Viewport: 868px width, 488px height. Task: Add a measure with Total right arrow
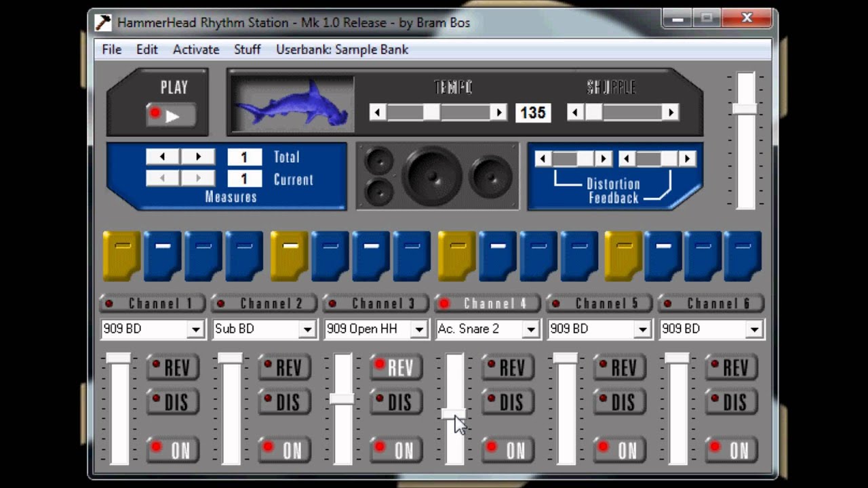(x=198, y=157)
